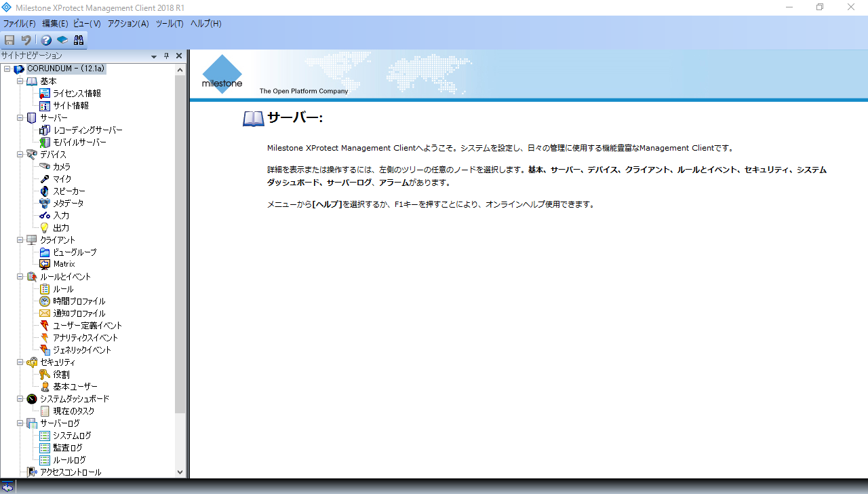Select the ライセンス情報 icon in tree
The height and width of the screenshot is (494, 868).
click(45, 94)
